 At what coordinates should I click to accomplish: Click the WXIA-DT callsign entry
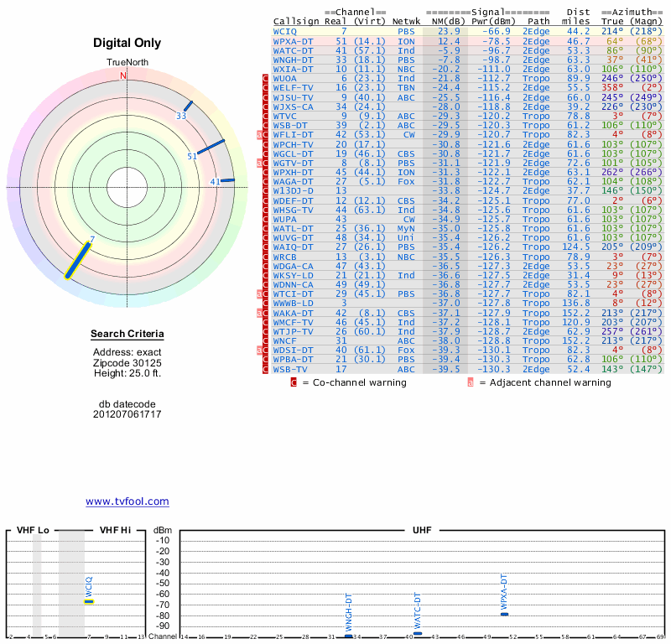(x=293, y=69)
